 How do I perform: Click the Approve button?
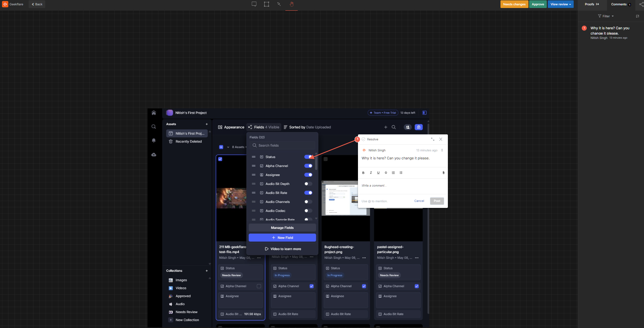[x=537, y=4]
